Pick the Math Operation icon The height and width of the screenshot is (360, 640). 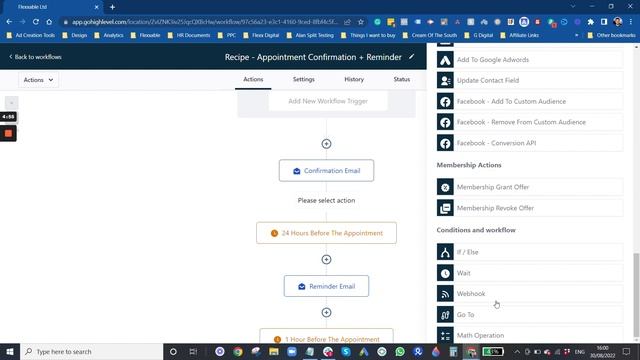[445, 336]
